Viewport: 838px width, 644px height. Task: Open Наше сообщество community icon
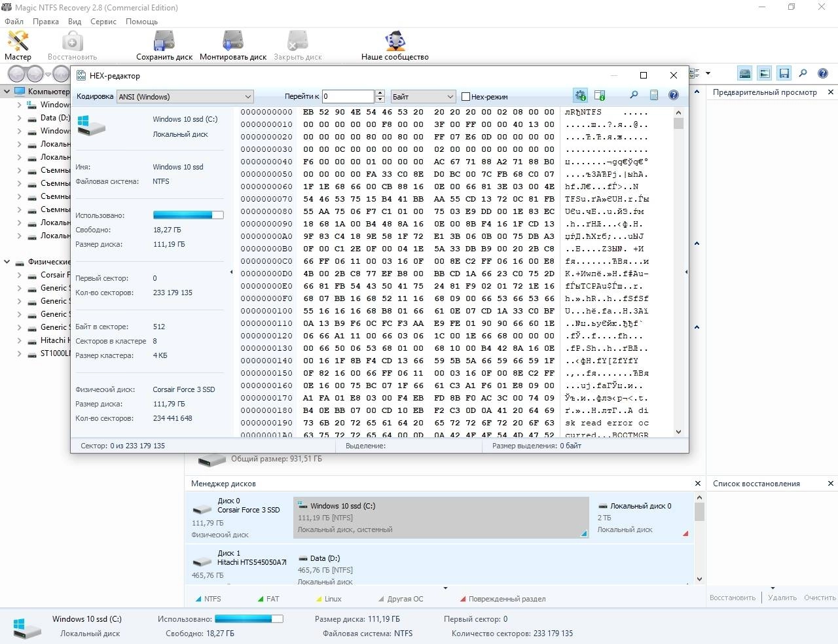tap(395, 45)
